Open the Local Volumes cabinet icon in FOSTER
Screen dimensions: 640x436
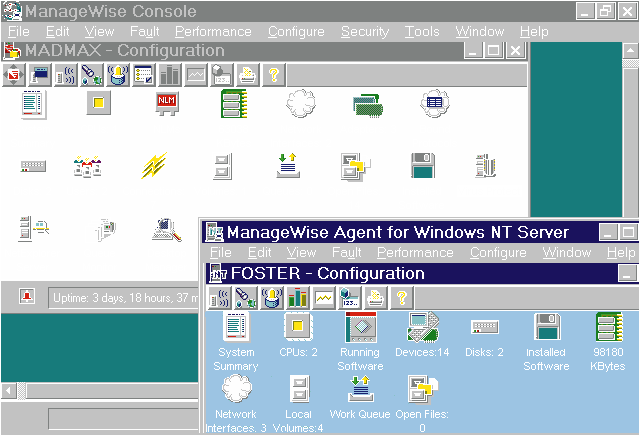click(x=299, y=389)
